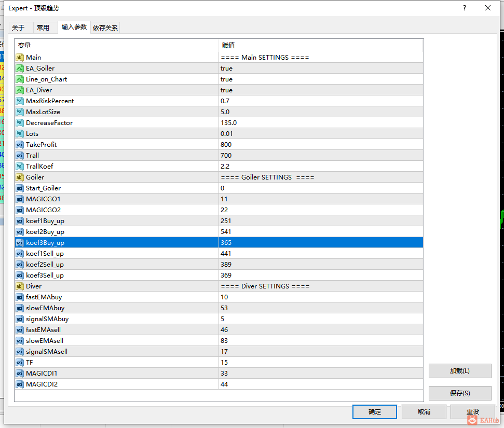Edit DecreaseFactor value 135.0
The image size is (504, 428).
(321, 123)
